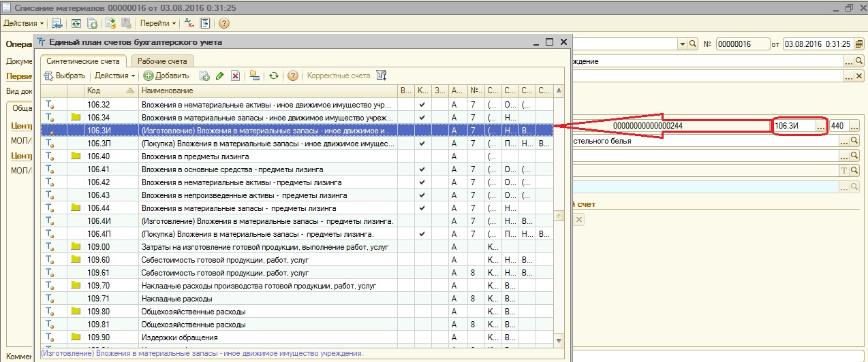Open help in the chart of accounts dialog
This screenshot has width=868, height=362.
[x=293, y=76]
